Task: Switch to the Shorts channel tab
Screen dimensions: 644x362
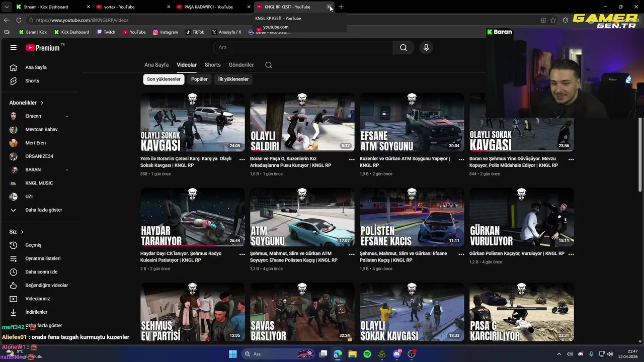Action: point(213,65)
